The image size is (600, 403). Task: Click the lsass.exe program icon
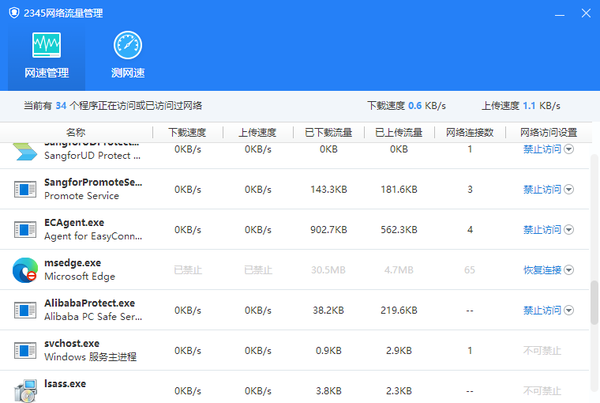point(24,388)
